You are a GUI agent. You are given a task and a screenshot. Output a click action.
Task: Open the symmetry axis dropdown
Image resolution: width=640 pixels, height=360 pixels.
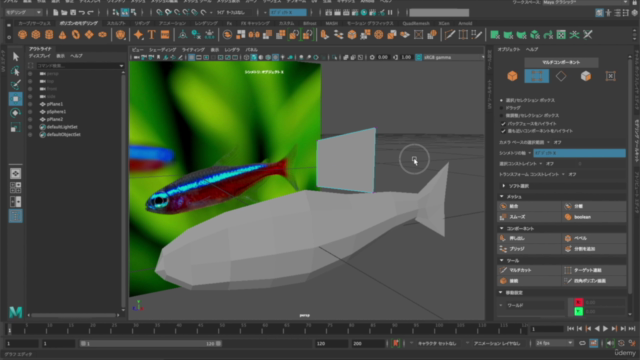click(x=579, y=153)
